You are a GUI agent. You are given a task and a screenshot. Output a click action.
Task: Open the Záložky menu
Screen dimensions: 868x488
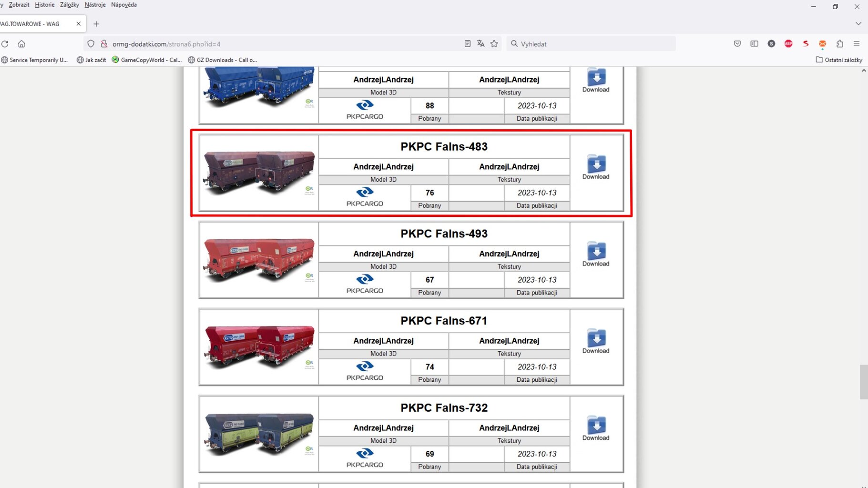click(x=70, y=5)
